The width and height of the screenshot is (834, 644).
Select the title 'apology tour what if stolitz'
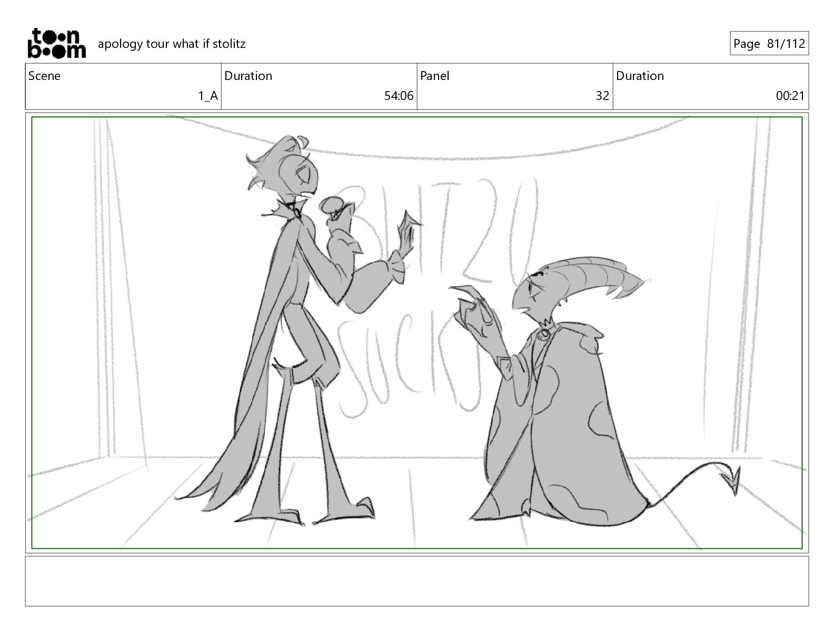pyautogui.click(x=172, y=44)
